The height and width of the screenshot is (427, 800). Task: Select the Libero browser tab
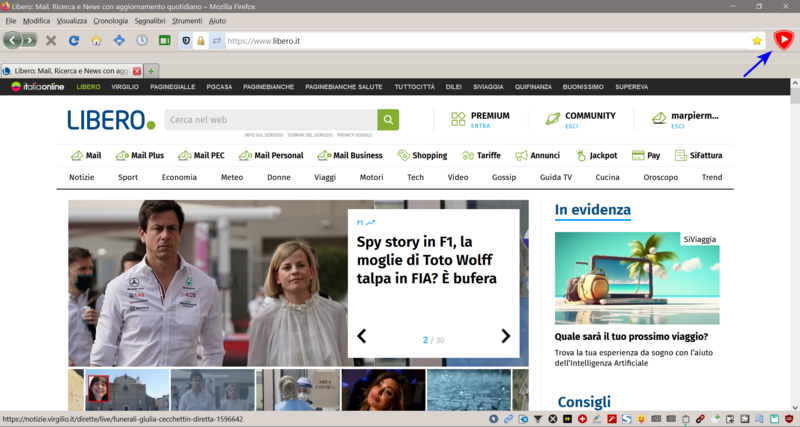click(x=71, y=71)
